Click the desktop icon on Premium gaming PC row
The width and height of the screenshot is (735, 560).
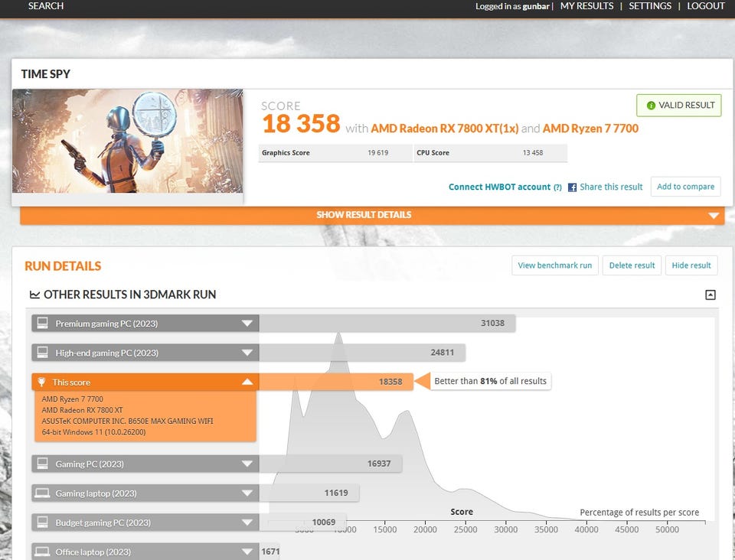tap(43, 324)
